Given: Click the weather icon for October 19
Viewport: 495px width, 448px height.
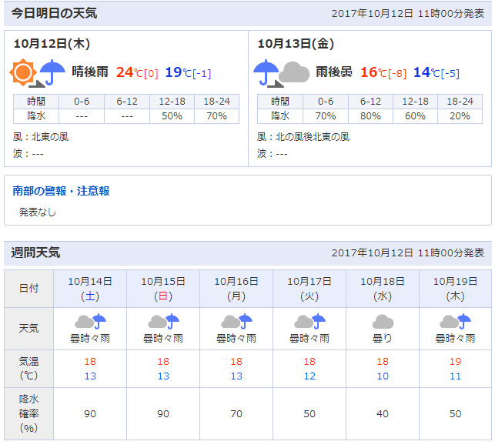Looking at the screenshot, I should coord(455,322).
